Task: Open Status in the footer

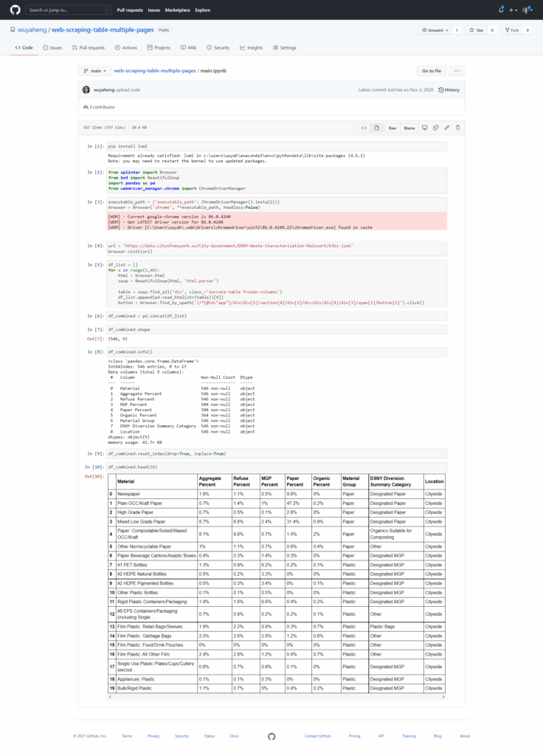Action: point(209,736)
